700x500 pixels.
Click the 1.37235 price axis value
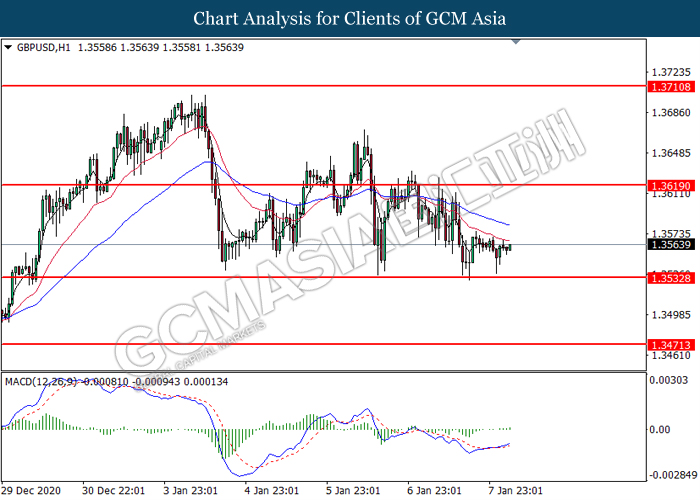pyautogui.click(x=671, y=72)
